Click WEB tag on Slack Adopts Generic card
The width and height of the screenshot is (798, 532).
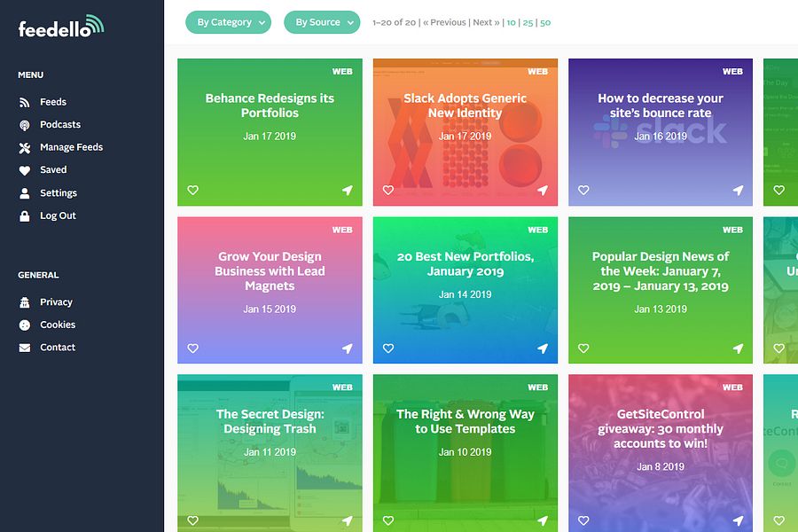[537, 72]
